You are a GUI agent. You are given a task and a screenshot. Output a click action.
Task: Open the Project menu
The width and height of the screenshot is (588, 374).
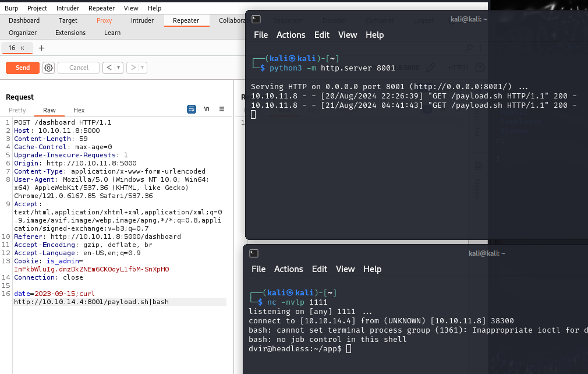[x=37, y=8]
